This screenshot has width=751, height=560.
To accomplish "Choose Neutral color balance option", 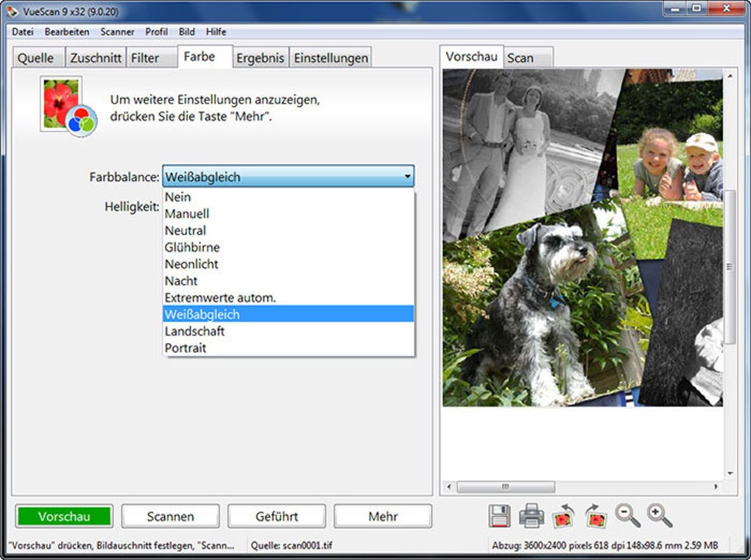I will click(289, 230).
